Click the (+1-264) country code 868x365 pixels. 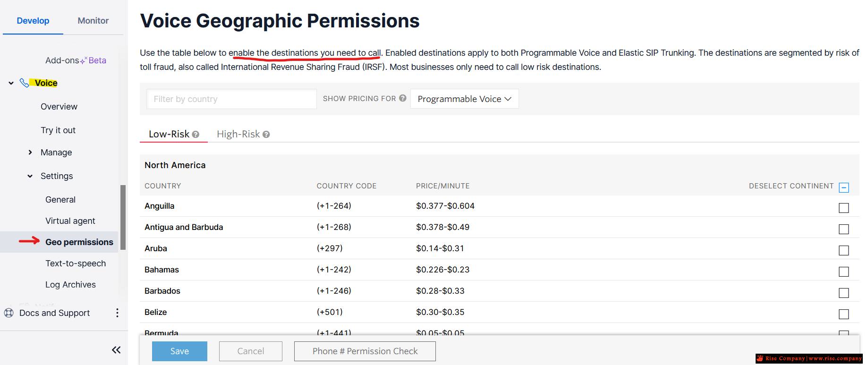click(334, 206)
